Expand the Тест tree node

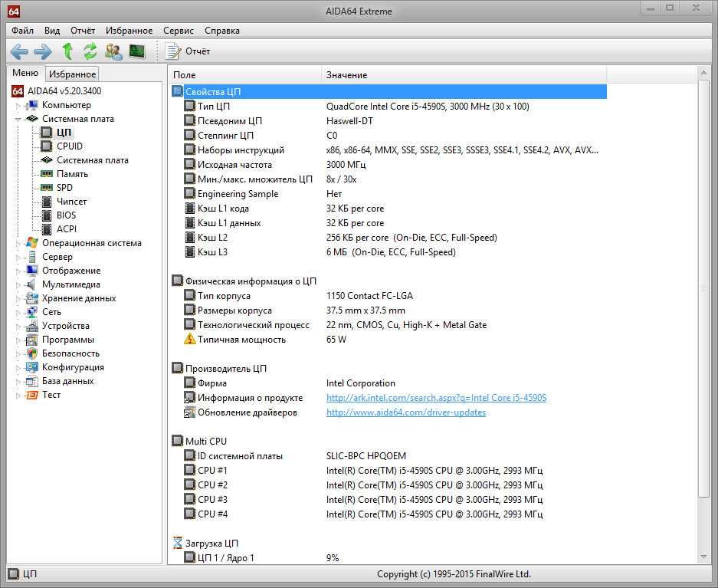click(18, 396)
